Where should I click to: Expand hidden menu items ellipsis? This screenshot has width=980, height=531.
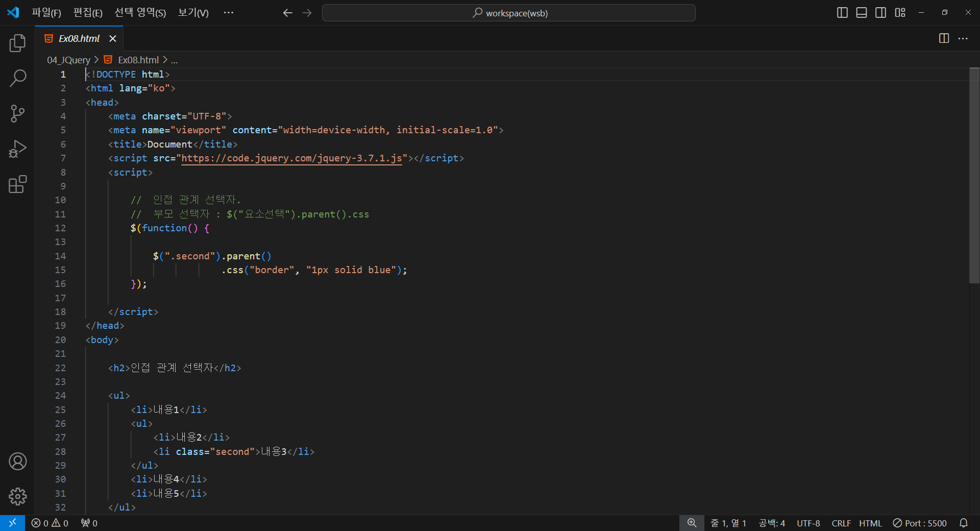(228, 13)
